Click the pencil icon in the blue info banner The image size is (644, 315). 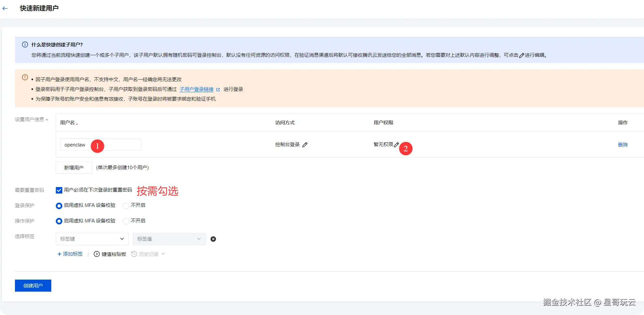(x=522, y=56)
